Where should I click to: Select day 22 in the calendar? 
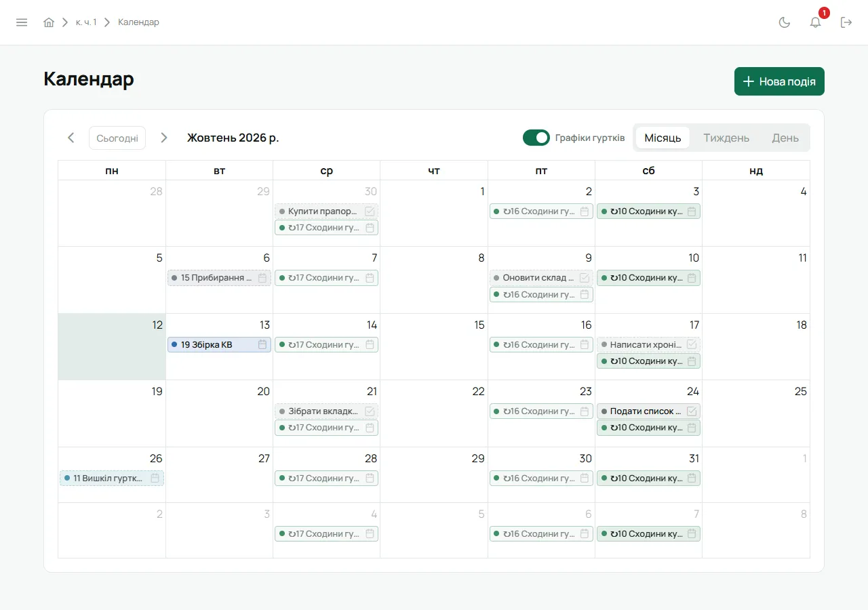(x=434, y=413)
